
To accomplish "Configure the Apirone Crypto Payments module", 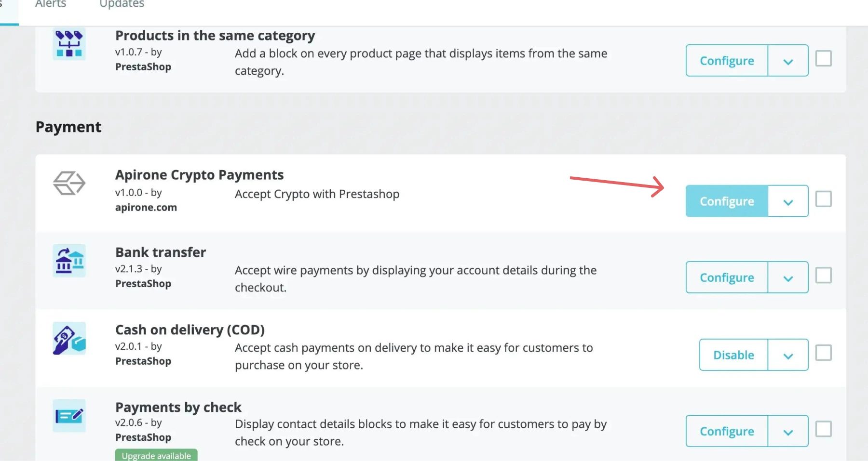I will pos(727,201).
